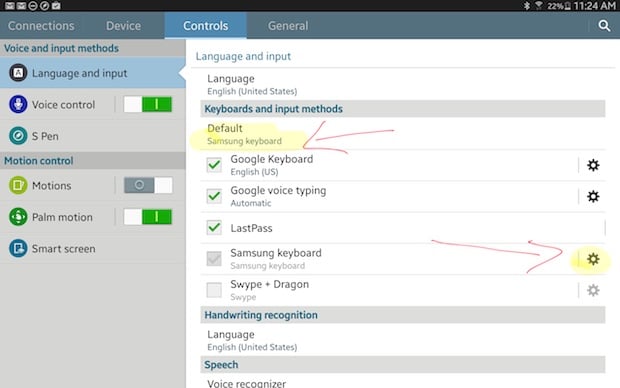Viewport: 620px width, 388px height.
Task: Tap the Wi-Fi status bar icon
Action: [539, 6]
